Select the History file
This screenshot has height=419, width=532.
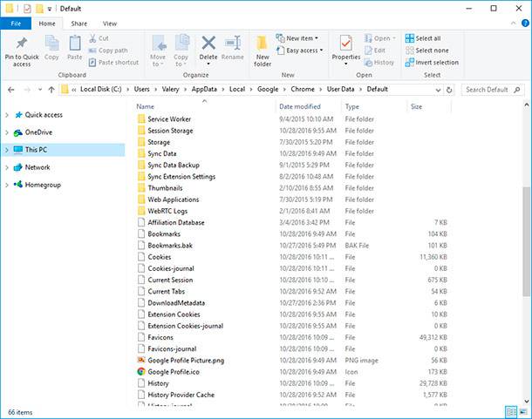click(158, 383)
